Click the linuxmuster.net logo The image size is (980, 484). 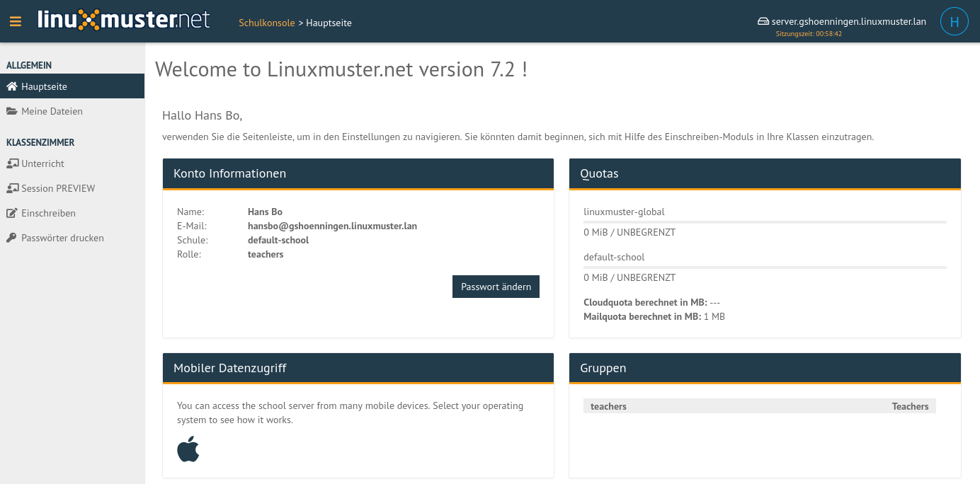pyautogui.click(x=124, y=19)
